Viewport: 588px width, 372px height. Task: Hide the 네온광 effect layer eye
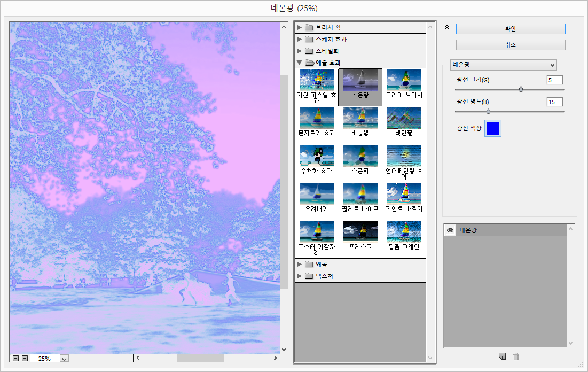pos(450,230)
